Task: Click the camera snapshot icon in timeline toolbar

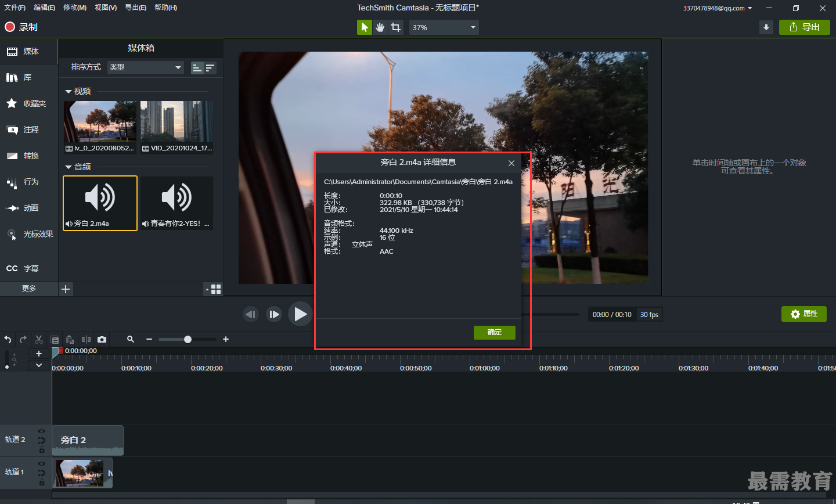Action: tap(102, 339)
